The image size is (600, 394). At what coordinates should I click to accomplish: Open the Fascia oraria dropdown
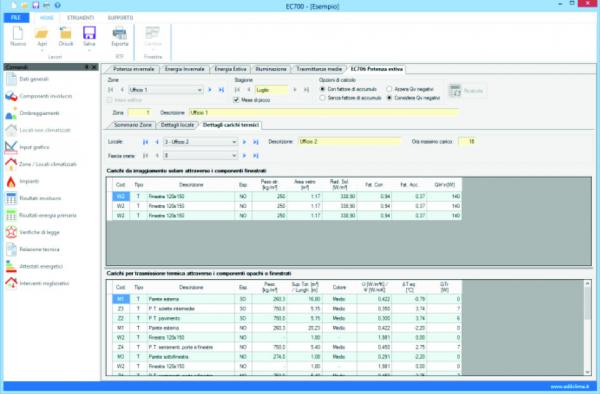200,156
